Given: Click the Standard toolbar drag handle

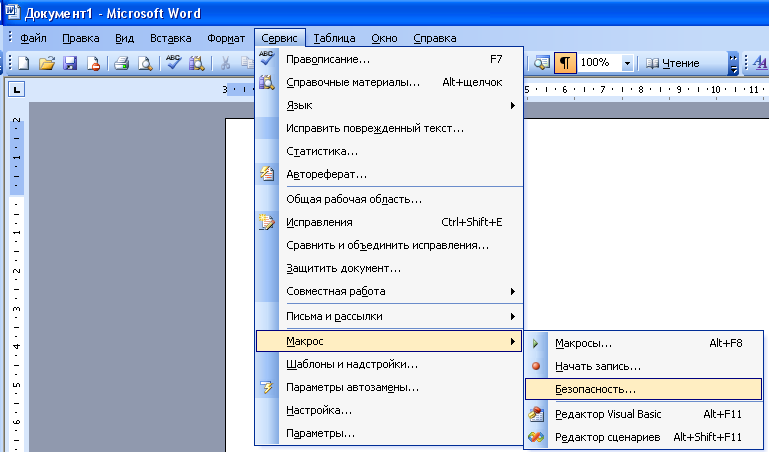Looking at the screenshot, I should pyautogui.click(x=9, y=63).
